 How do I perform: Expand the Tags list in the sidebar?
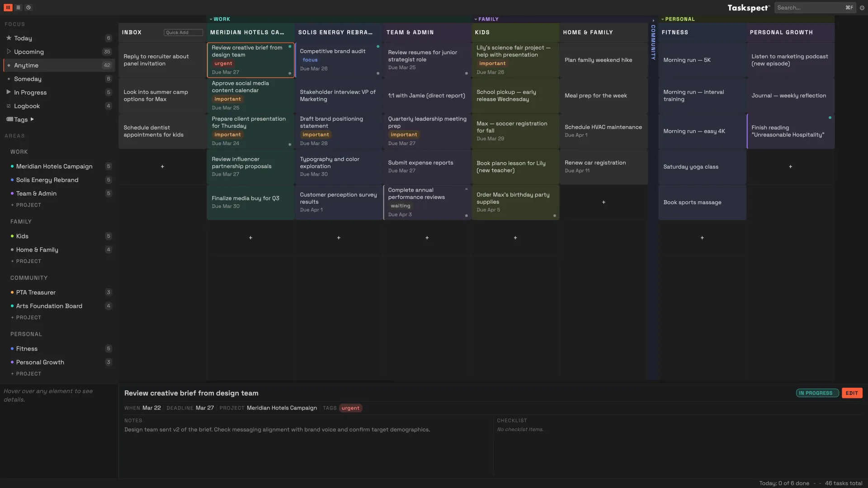point(32,119)
